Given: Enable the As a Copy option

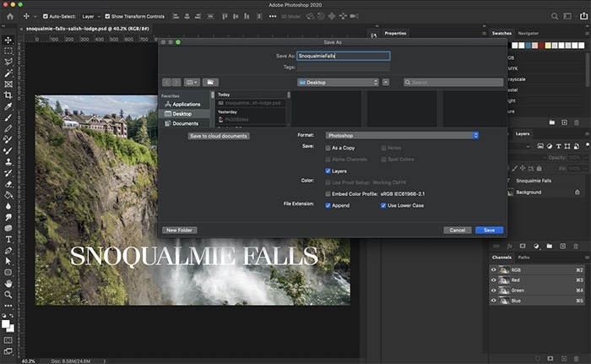Looking at the screenshot, I should click(x=328, y=148).
